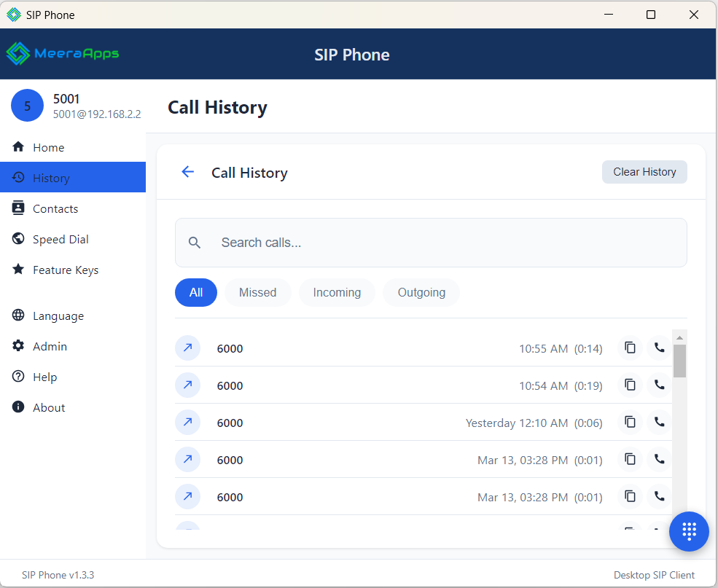Click the MeeraApps logo
Image resolution: width=718 pixels, height=588 pixels.
pyautogui.click(x=63, y=53)
